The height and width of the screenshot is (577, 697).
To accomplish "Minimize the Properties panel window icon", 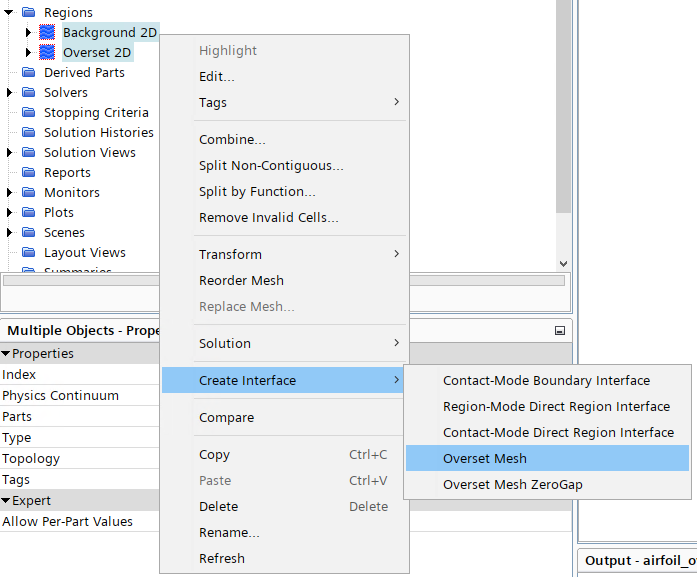I will pos(560,330).
